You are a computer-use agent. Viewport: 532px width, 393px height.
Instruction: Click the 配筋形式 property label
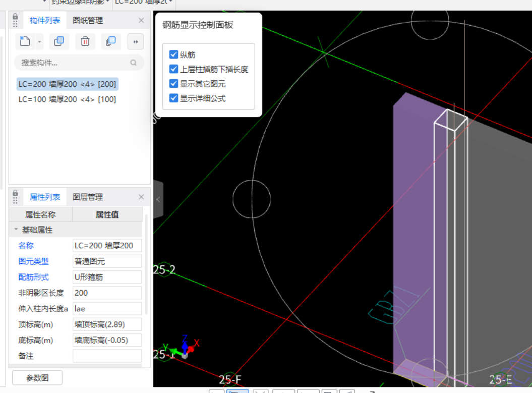[34, 277]
